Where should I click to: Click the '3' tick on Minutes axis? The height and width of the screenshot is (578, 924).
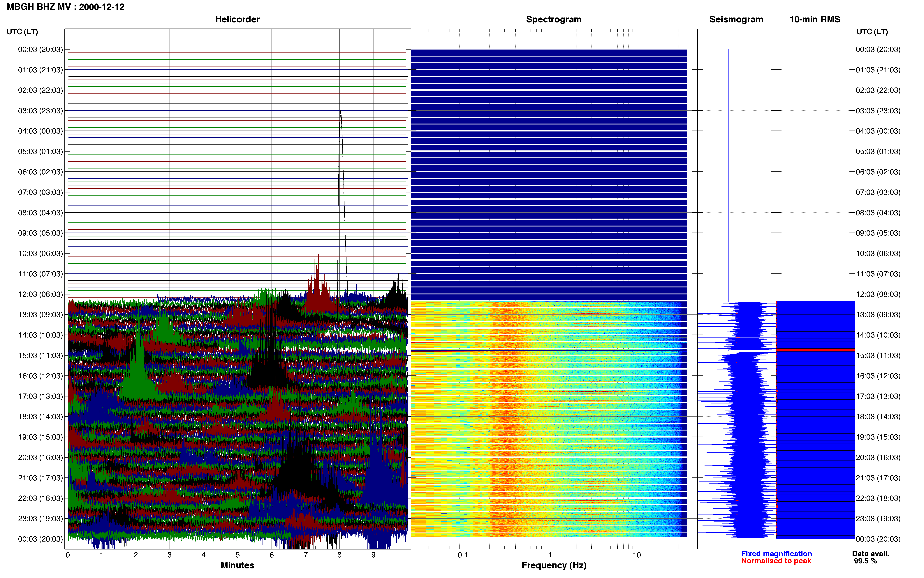click(170, 555)
